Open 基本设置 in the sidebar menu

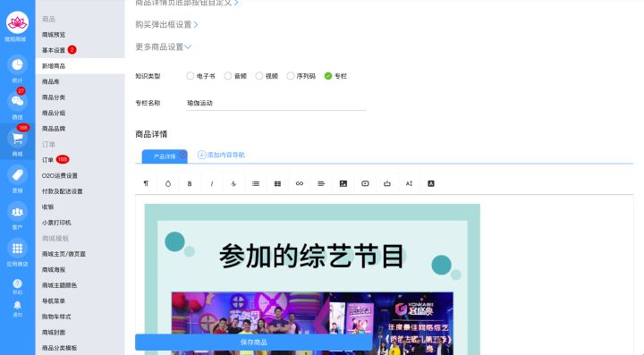[x=54, y=50]
